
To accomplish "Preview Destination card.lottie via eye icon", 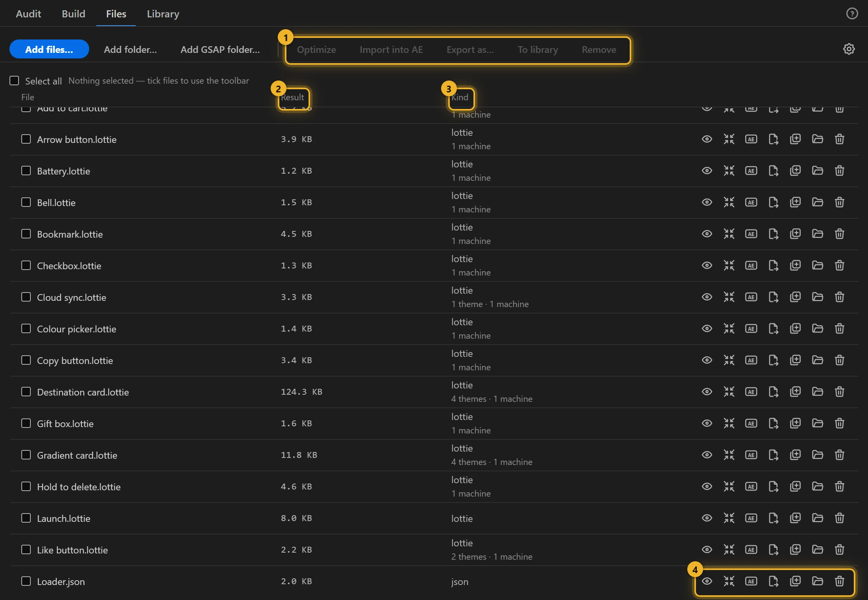I will [707, 392].
